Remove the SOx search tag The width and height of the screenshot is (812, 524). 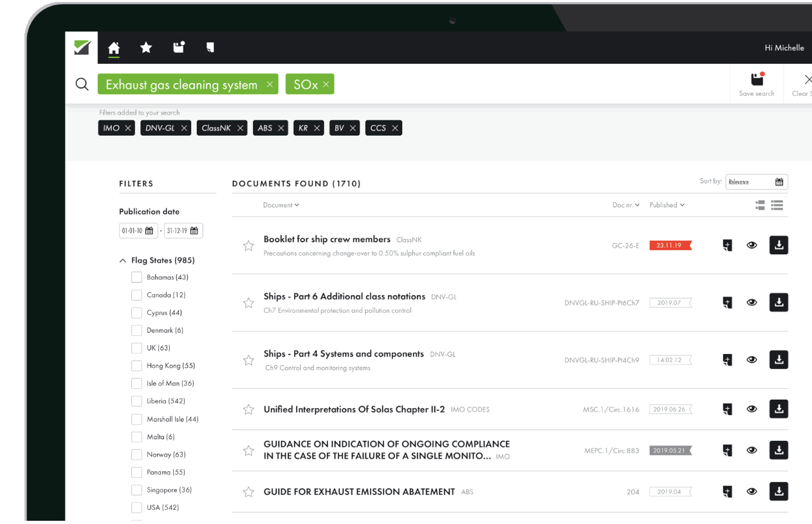tap(326, 84)
